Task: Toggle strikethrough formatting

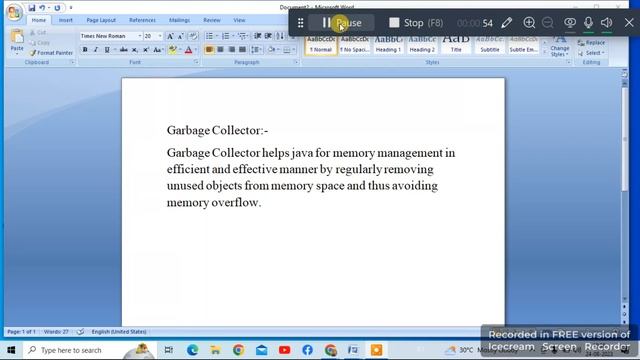Action: coord(123,50)
